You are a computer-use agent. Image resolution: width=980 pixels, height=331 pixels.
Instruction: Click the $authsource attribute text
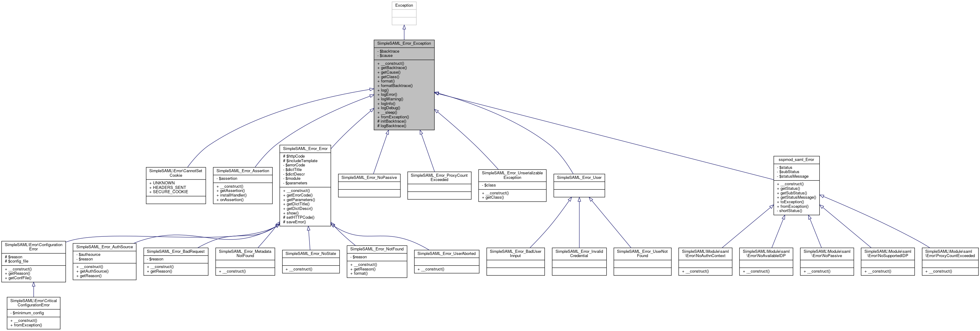(x=88, y=255)
